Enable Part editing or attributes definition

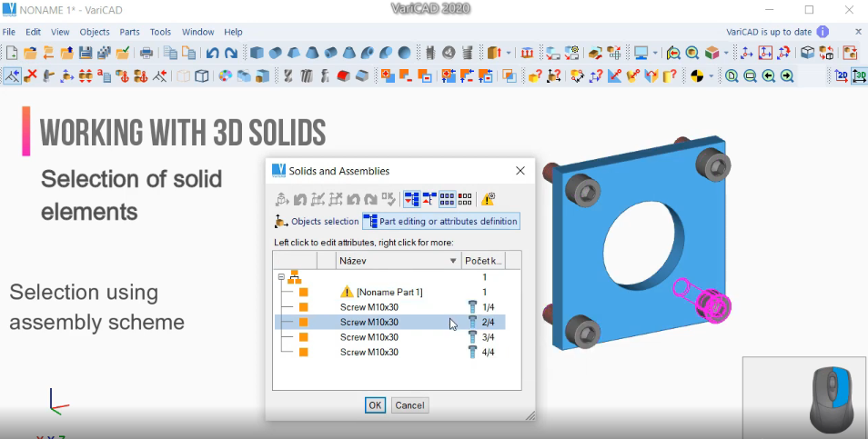click(440, 221)
